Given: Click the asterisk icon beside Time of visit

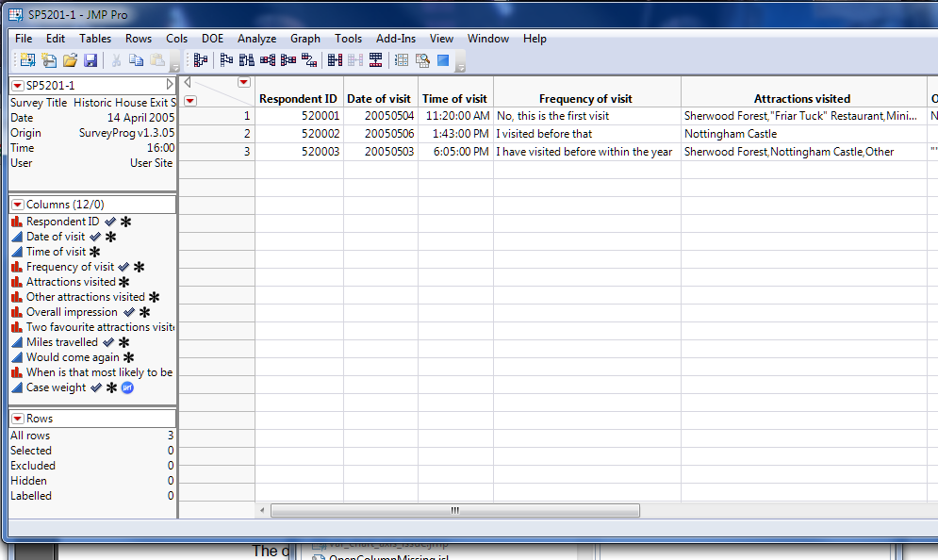Looking at the screenshot, I should pos(94,252).
